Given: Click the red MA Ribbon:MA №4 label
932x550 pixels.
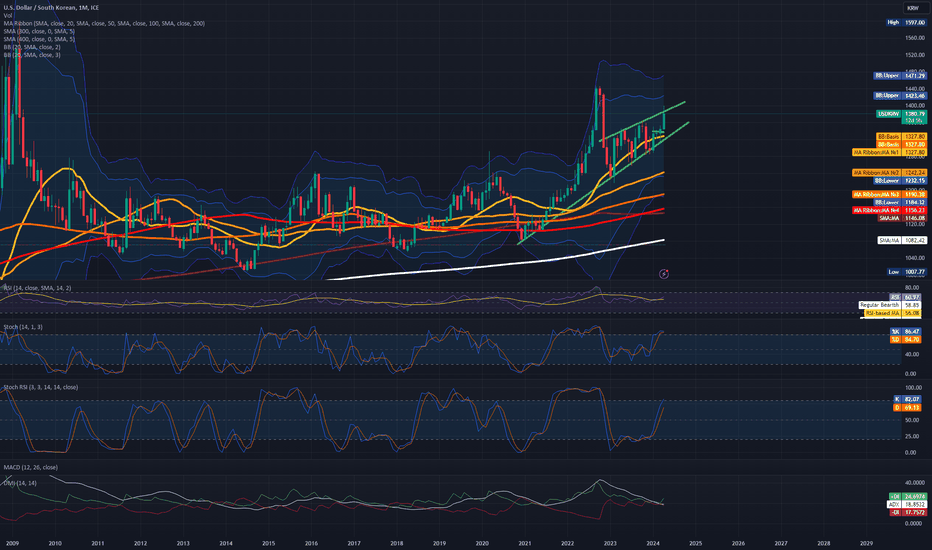Looking at the screenshot, I should [889, 210].
